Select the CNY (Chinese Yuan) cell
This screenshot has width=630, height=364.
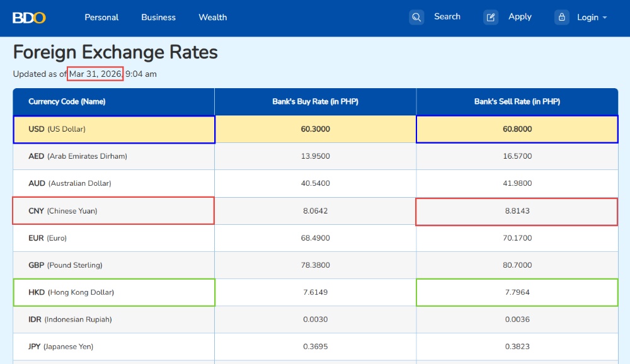63,211
